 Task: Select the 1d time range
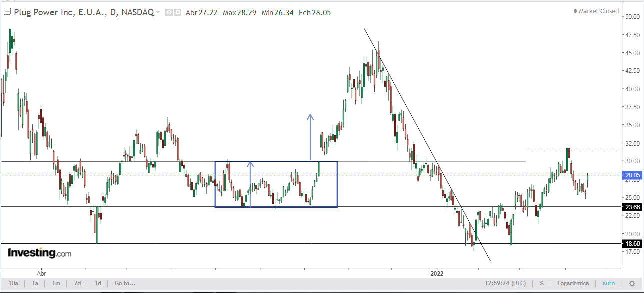pyautogui.click(x=98, y=283)
